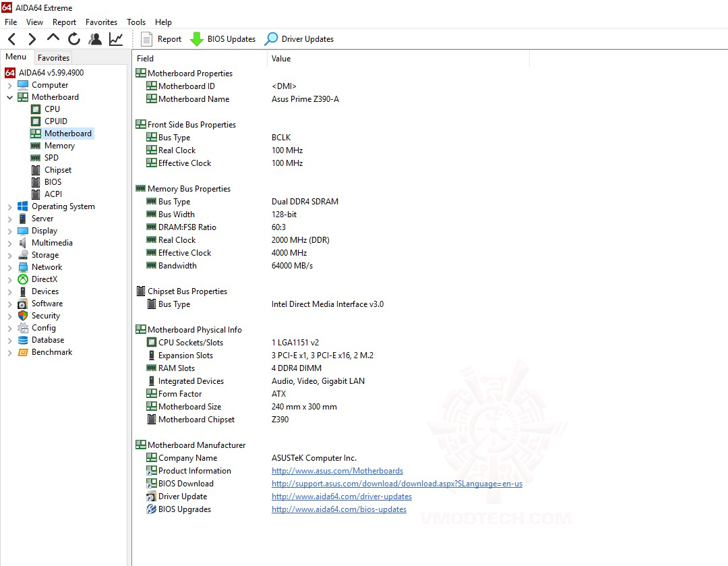Search for Driver Updates via toolbar
This screenshot has height=566, width=728.
(299, 38)
